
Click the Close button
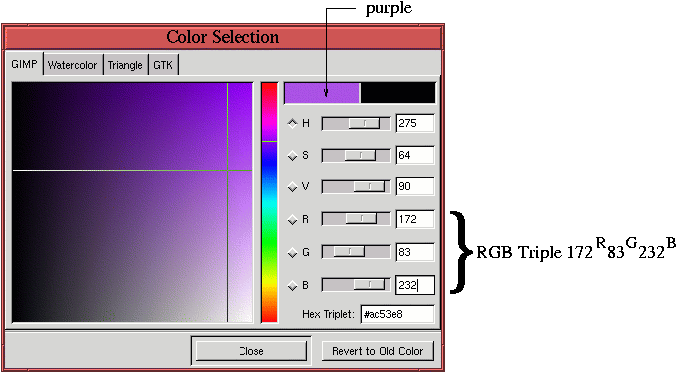[251, 351]
